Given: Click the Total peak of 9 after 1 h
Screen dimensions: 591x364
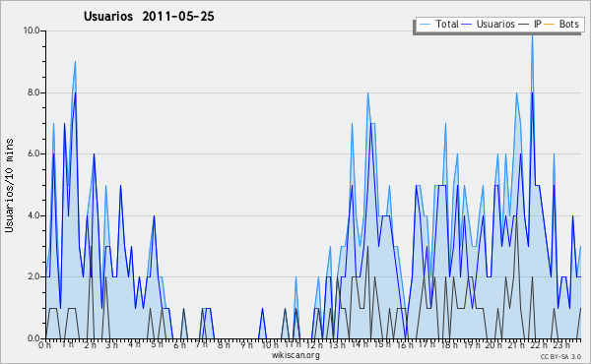Looking at the screenshot, I should pos(76,62).
